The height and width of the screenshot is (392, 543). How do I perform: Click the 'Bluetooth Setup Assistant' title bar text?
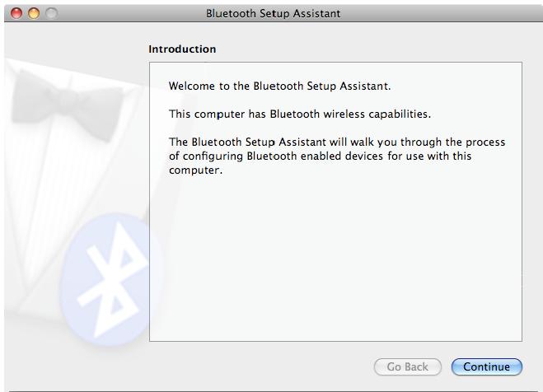tap(274, 13)
